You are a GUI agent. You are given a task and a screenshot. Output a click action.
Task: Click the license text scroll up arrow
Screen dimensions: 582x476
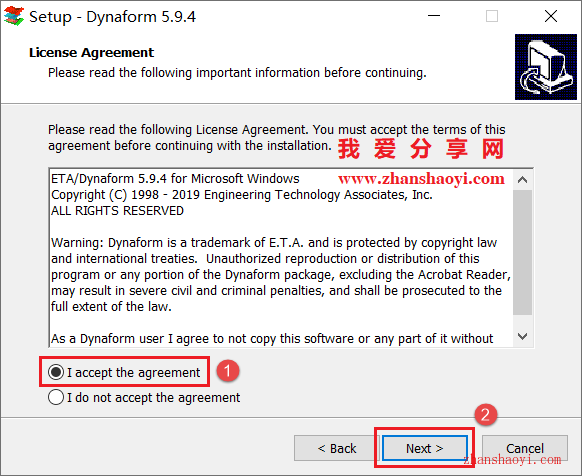tap(523, 180)
